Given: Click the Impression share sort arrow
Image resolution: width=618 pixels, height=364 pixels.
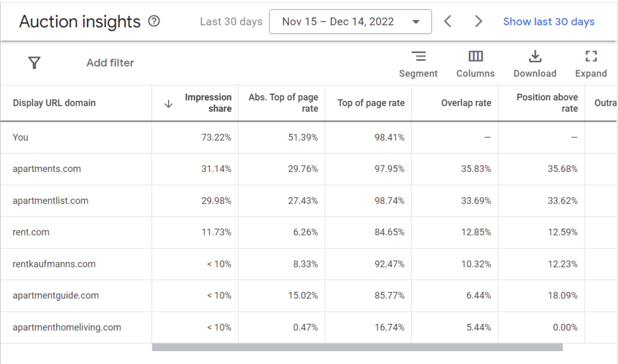Looking at the screenshot, I should [x=168, y=104].
